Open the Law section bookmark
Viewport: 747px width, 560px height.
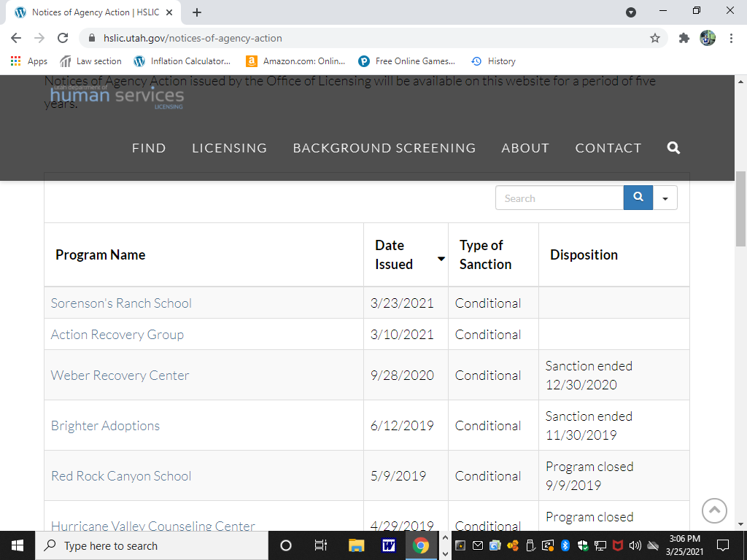90,61
